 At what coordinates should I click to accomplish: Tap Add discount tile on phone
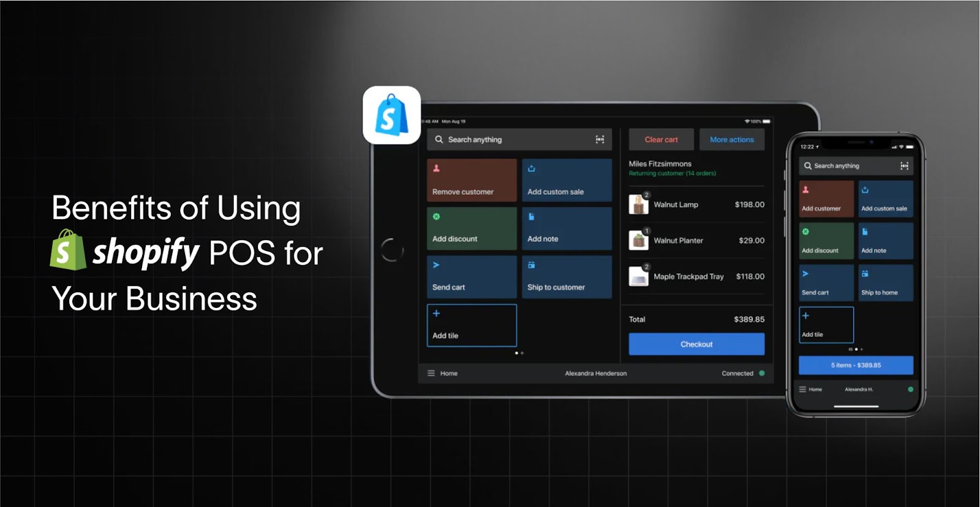[x=826, y=241]
